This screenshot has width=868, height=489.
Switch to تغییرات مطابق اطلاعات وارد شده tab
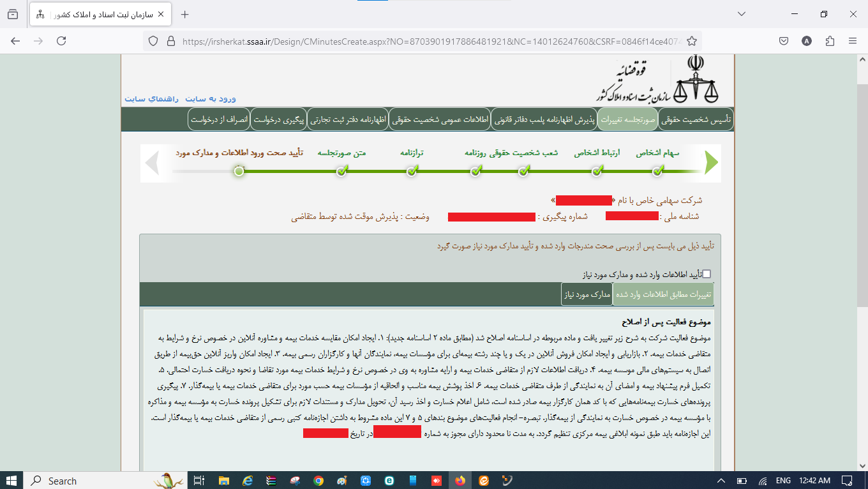[662, 294]
